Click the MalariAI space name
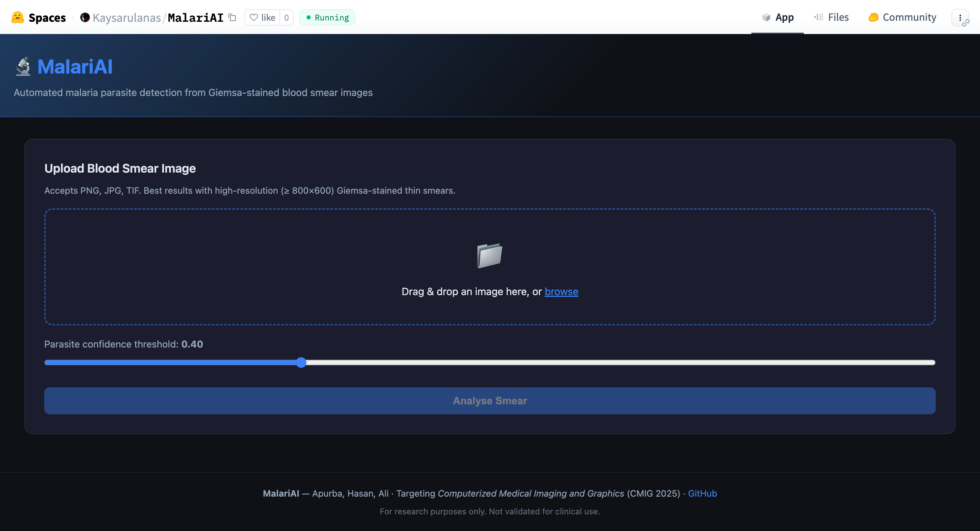This screenshot has height=531, width=980. pos(196,17)
